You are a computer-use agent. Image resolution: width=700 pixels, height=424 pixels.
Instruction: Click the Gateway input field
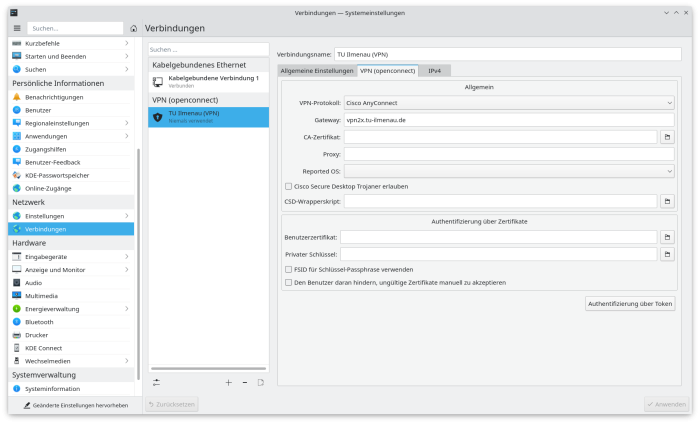tap(509, 120)
